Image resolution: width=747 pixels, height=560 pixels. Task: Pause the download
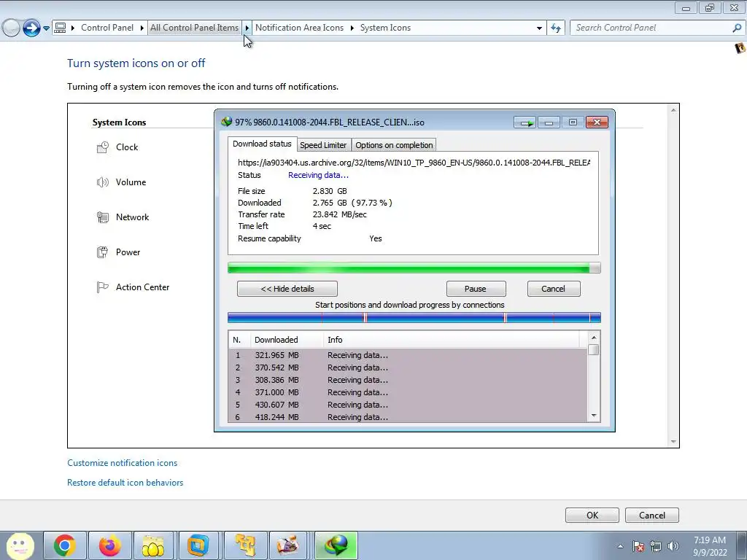click(x=476, y=289)
